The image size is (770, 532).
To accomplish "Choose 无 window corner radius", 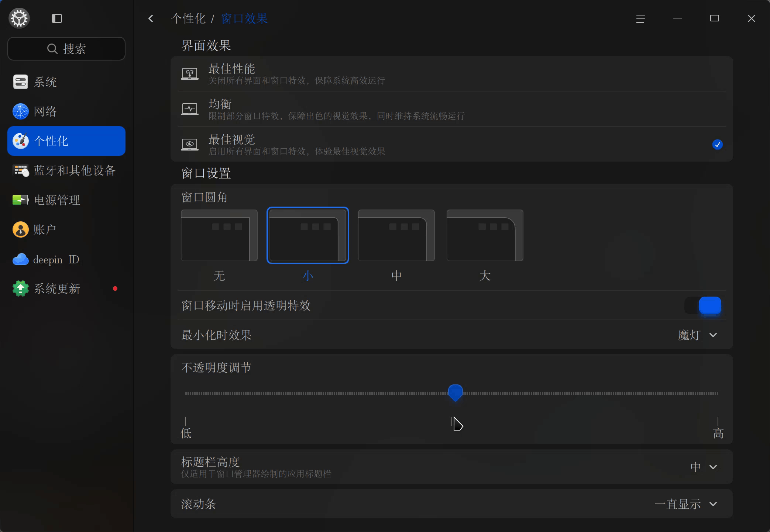I will point(219,235).
